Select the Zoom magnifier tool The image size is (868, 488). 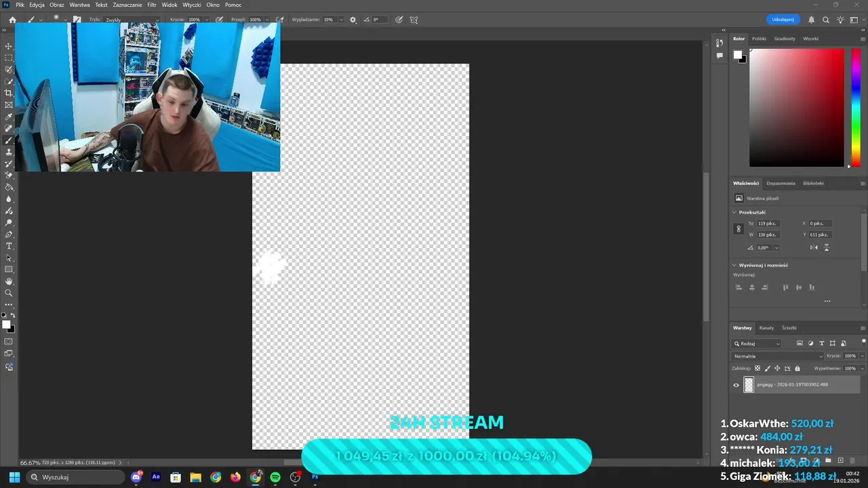point(9,293)
